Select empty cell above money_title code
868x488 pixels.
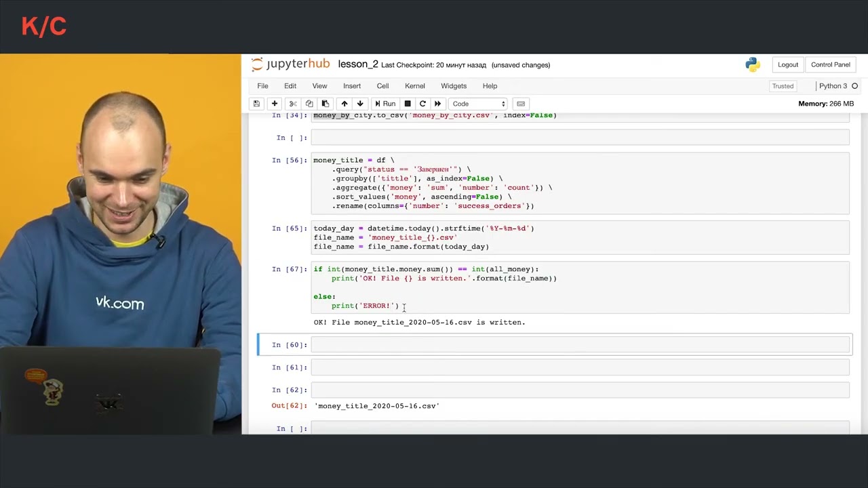pyautogui.click(x=580, y=138)
